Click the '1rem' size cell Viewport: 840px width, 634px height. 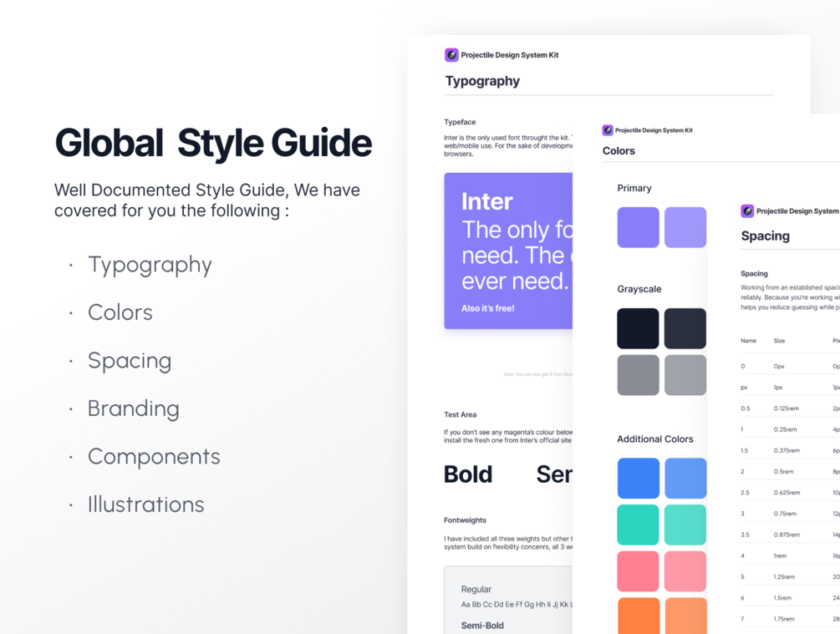click(x=780, y=555)
